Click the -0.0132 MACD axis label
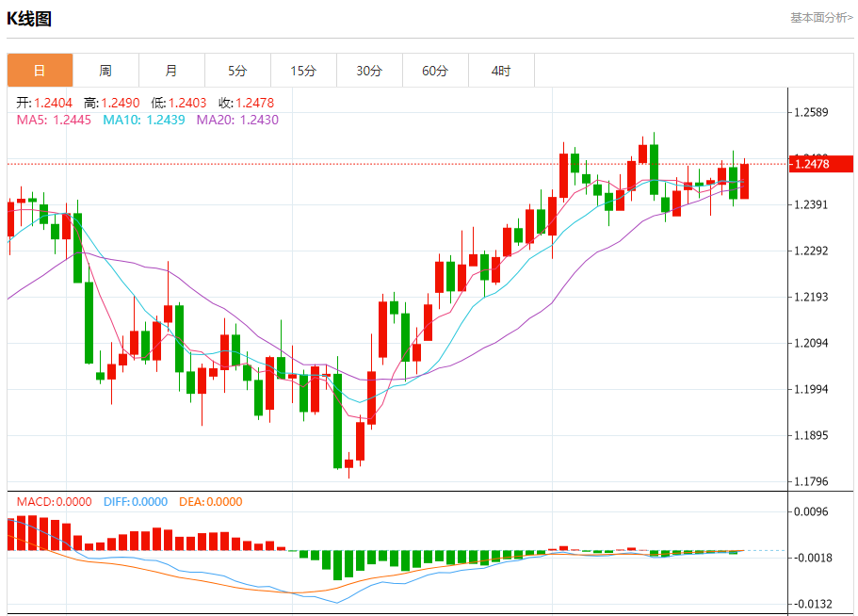 click(813, 604)
